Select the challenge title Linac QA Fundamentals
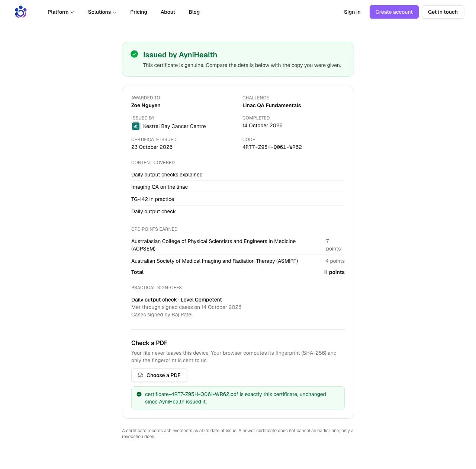The width and height of the screenshot is (476, 469). coord(271,105)
